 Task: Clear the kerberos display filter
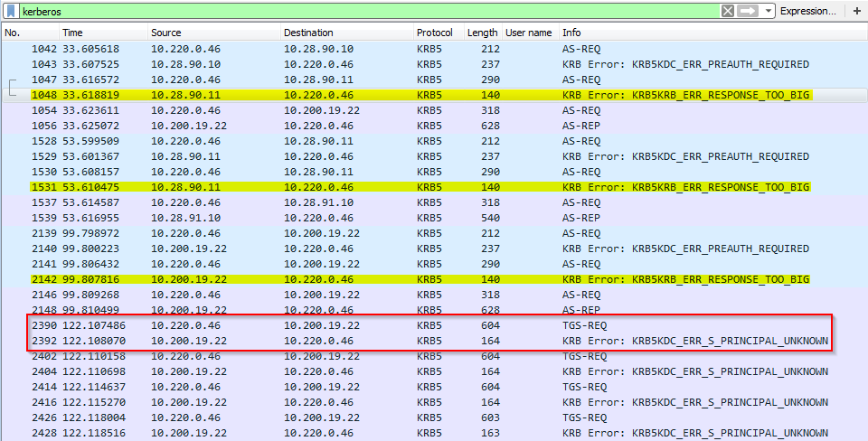pos(727,11)
